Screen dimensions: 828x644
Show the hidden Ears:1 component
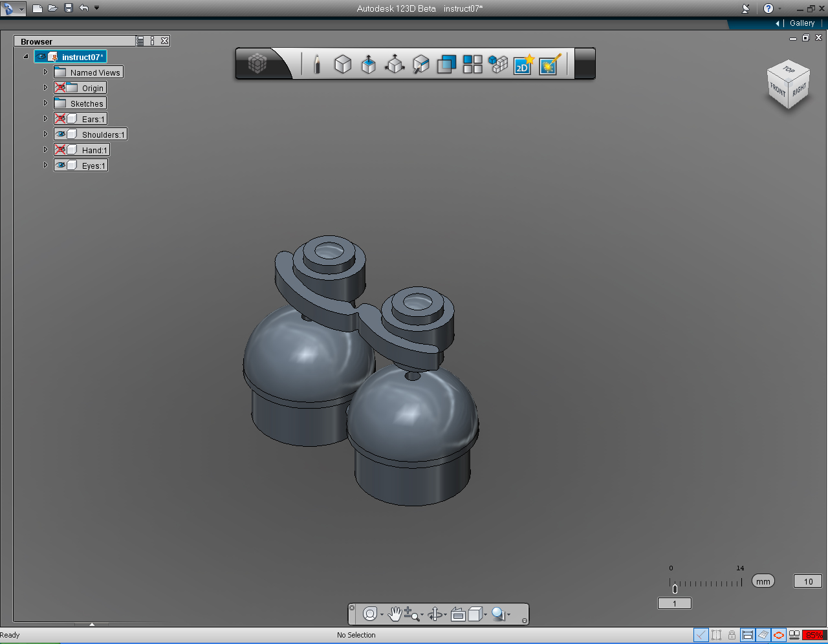[x=60, y=119]
